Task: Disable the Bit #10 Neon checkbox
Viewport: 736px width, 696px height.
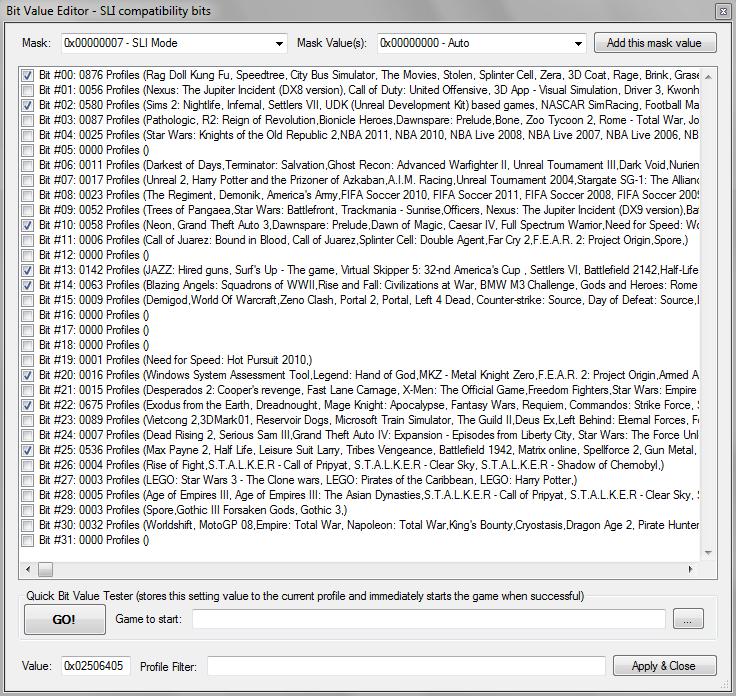Action: click(28, 225)
